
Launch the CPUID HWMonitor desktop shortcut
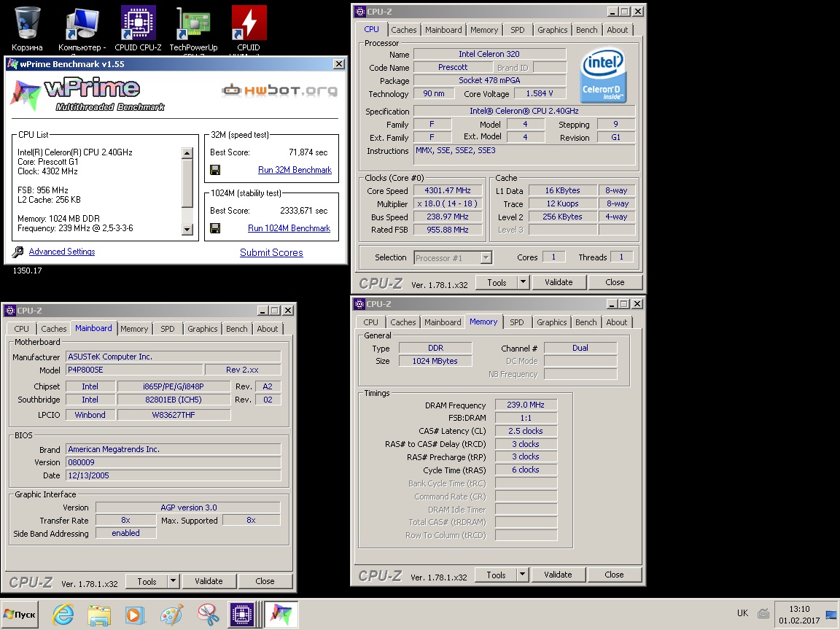pyautogui.click(x=249, y=29)
